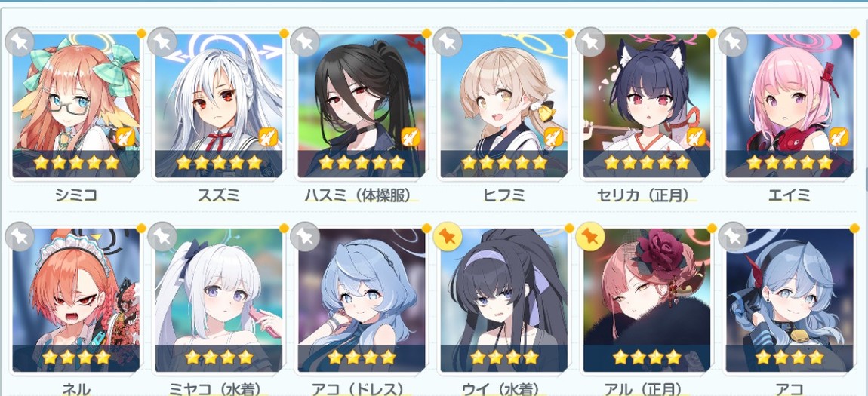Click the weapon badge on ヒフミ portrait
The width and height of the screenshot is (868, 396).
(x=553, y=137)
